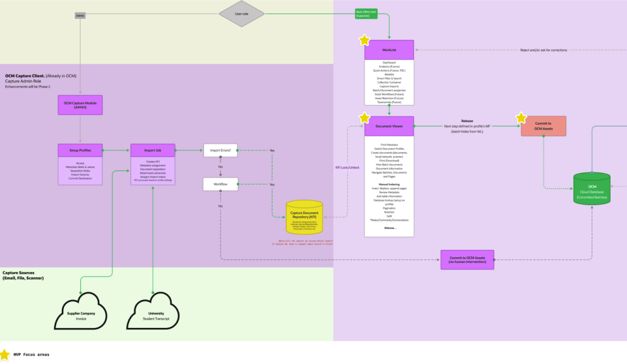Click the star on Commit to OCM Assets
The width and height of the screenshot is (627, 364).
521,118
